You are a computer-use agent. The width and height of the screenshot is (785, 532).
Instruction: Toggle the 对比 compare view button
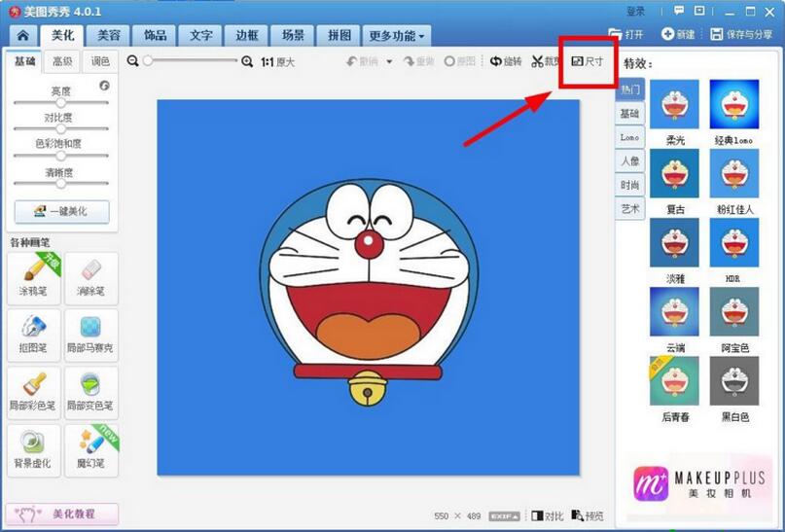(548, 515)
